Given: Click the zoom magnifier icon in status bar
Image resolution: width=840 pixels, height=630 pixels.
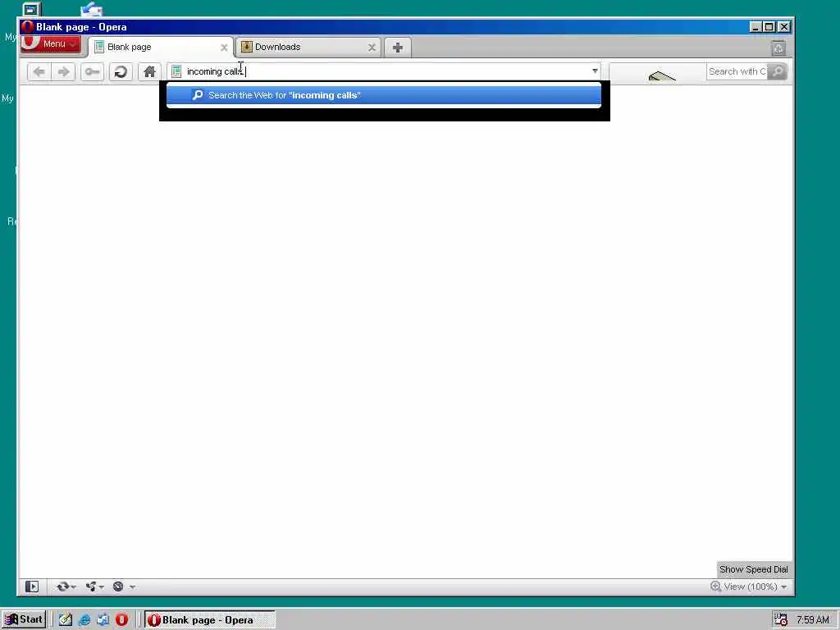Looking at the screenshot, I should click(x=715, y=587).
